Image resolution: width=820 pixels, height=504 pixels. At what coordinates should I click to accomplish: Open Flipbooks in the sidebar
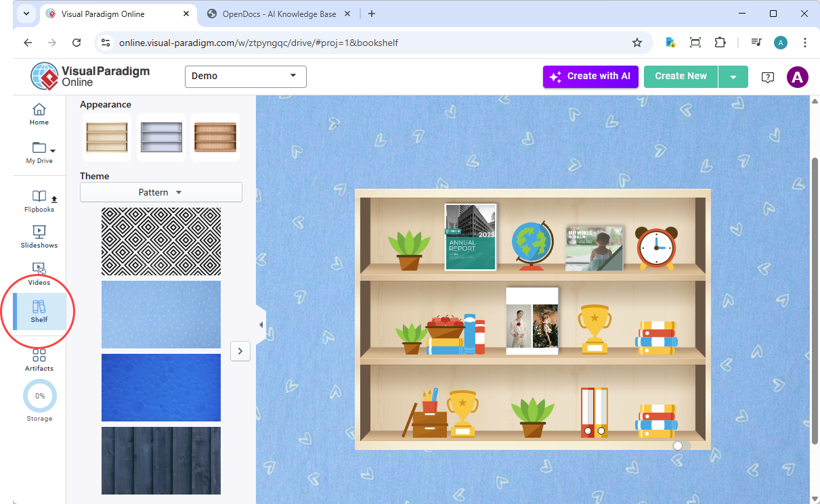[39, 201]
